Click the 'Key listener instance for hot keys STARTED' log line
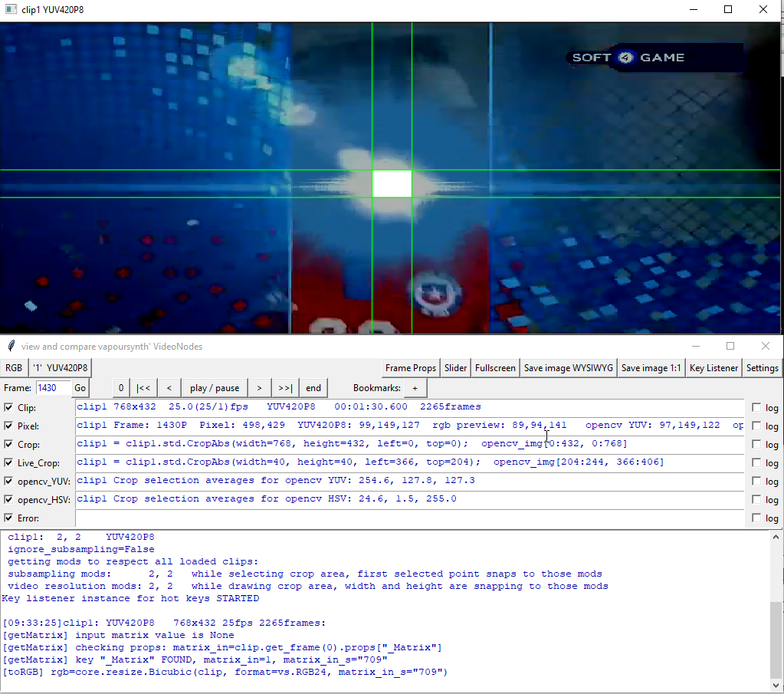The image size is (784, 694). [130, 598]
